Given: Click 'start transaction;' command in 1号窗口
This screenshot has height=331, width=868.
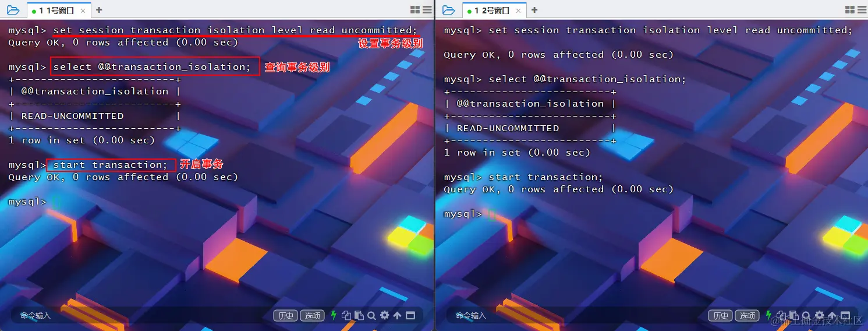Looking at the screenshot, I should pos(111,165).
